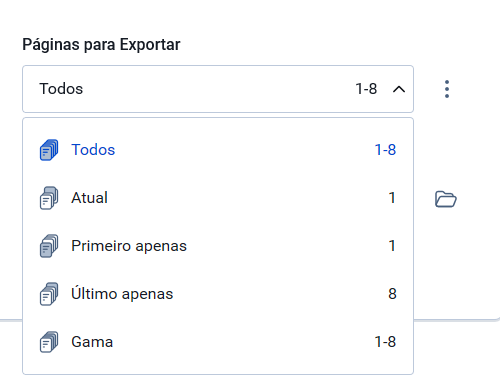Click the Primeiro apenas page icon
This screenshot has width=500, height=375.
(49, 246)
